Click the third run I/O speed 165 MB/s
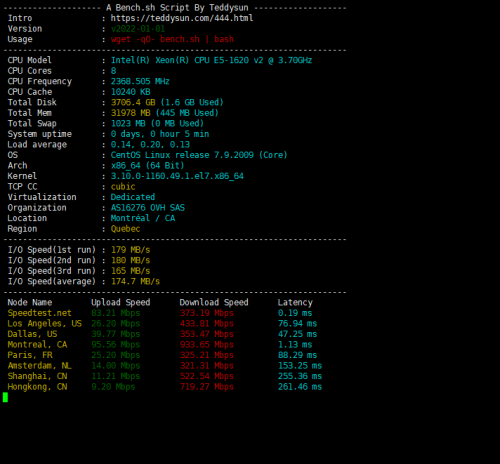The width and height of the screenshot is (500, 464). coord(130,271)
